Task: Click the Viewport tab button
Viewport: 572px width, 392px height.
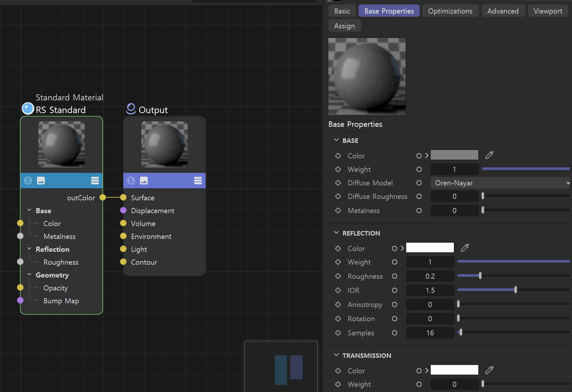Action: click(x=548, y=11)
